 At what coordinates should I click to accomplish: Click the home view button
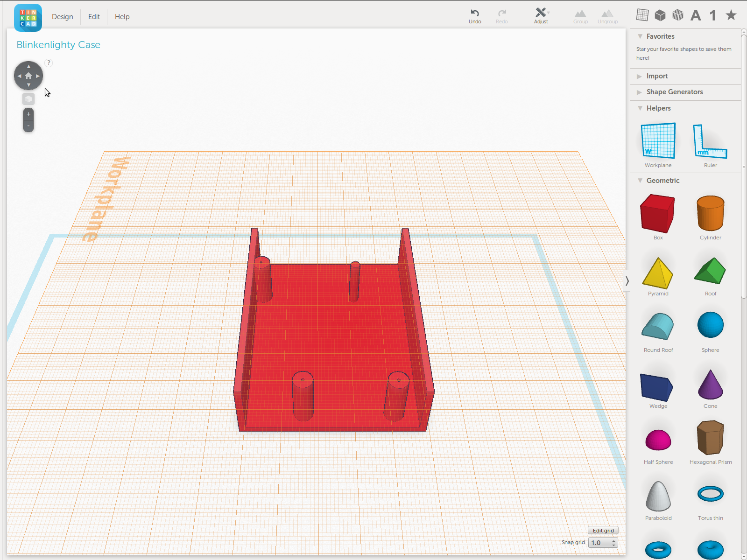(28, 76)
